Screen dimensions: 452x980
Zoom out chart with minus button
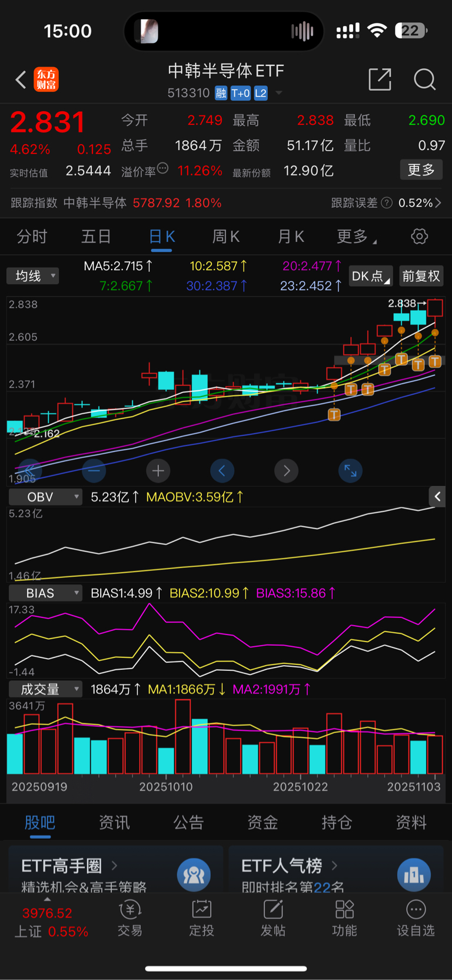coord(94,470)
